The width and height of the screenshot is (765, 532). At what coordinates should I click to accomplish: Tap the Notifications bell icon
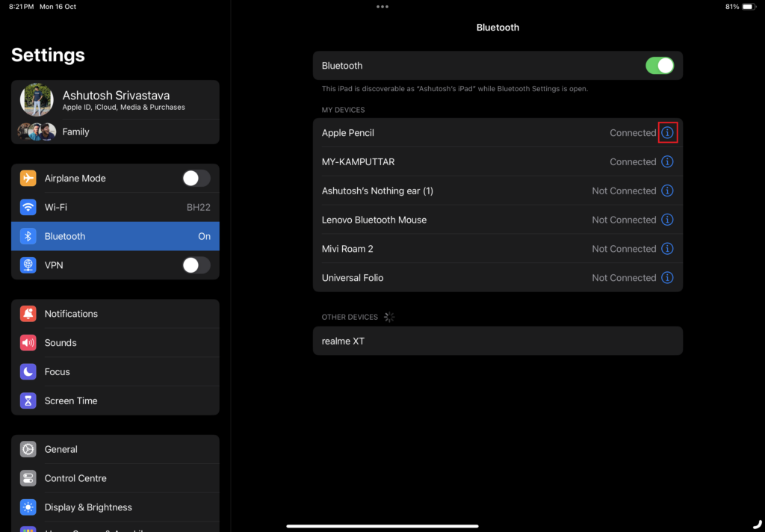point(28,314)
